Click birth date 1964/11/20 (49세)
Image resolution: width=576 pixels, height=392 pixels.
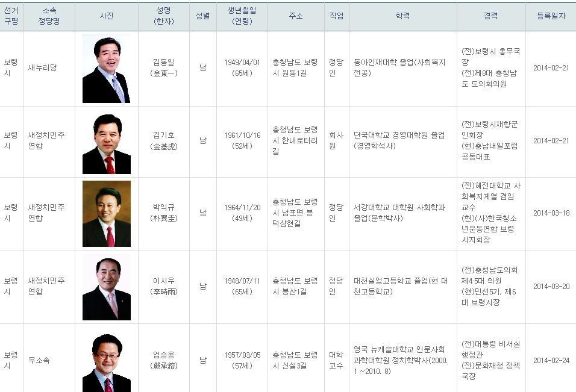pos(242,213)
